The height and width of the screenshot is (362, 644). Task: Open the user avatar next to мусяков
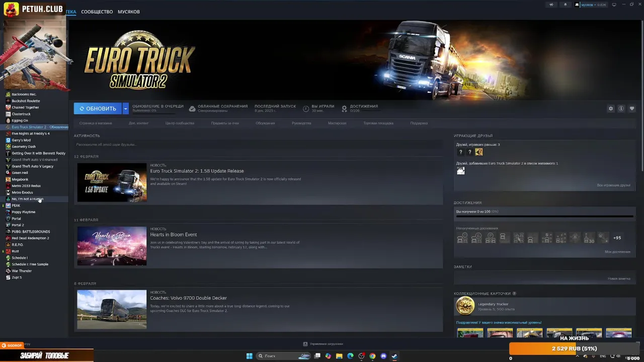577,5
